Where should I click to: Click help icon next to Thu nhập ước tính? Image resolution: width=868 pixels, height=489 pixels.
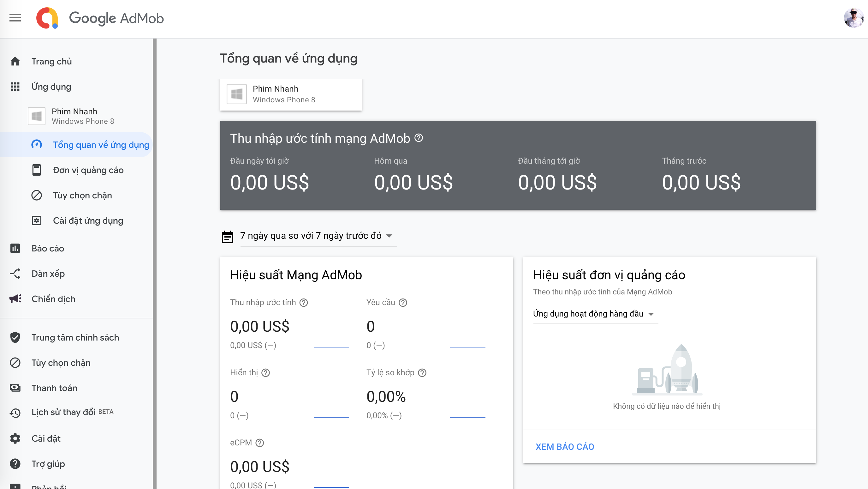click(x=304, y=303)
